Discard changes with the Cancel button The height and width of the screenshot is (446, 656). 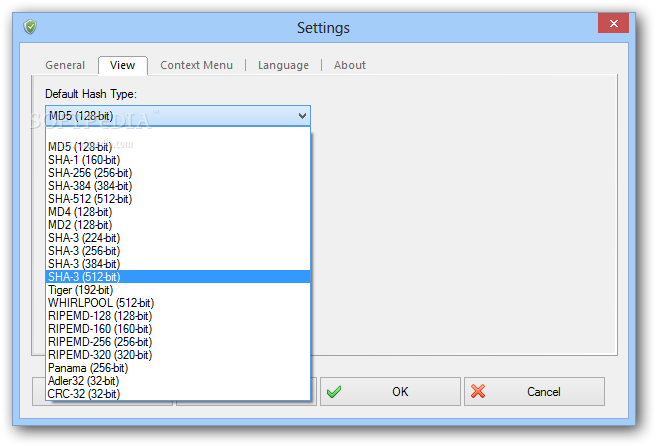534,392
